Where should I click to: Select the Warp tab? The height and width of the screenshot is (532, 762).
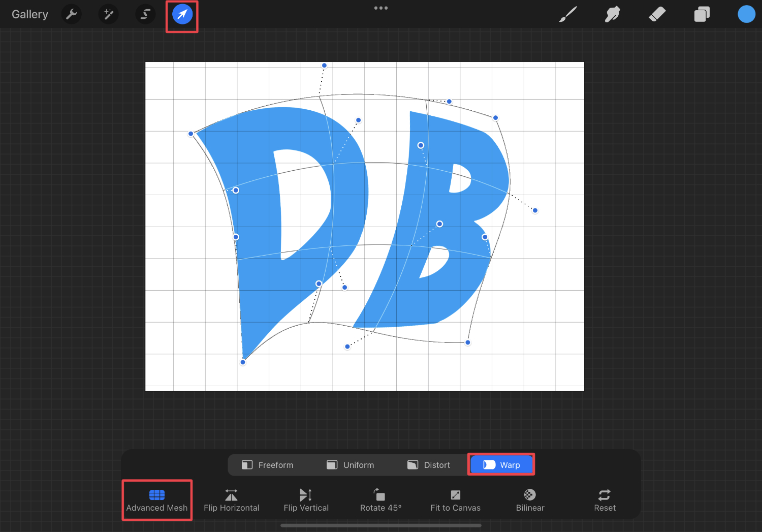[501, 464]
